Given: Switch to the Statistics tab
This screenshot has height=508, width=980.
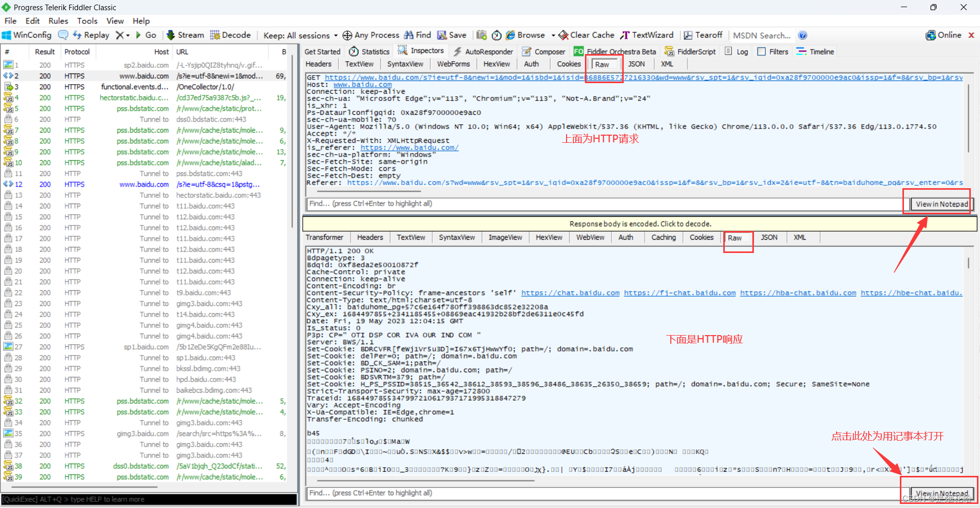Looking at the screenshot, I should (x=370, y=52).
